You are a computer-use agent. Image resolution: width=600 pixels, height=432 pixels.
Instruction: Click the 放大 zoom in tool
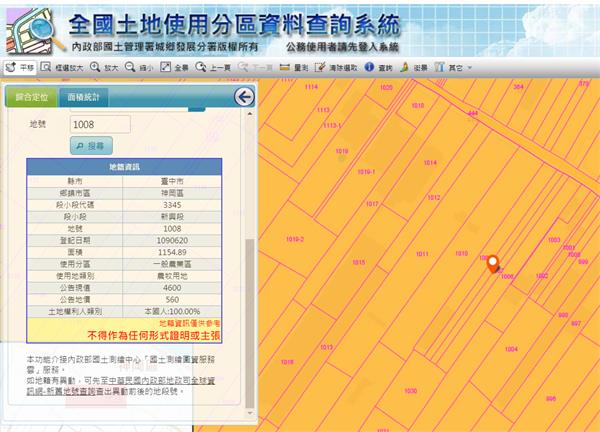tap(106, 68)
